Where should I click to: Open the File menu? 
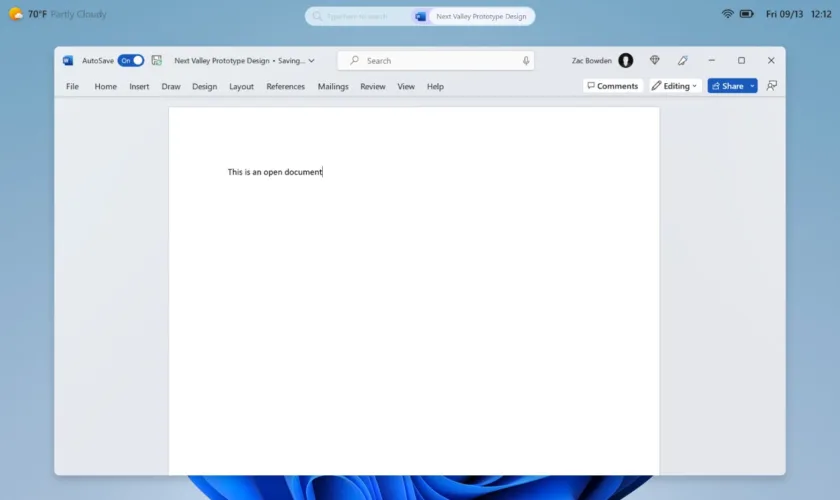coord(72,87)
